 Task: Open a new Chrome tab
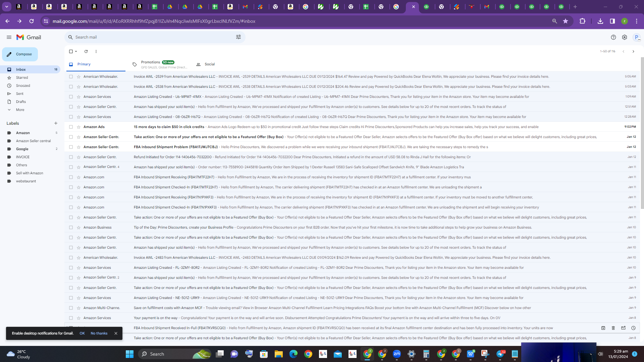click(x=575, y=7)
